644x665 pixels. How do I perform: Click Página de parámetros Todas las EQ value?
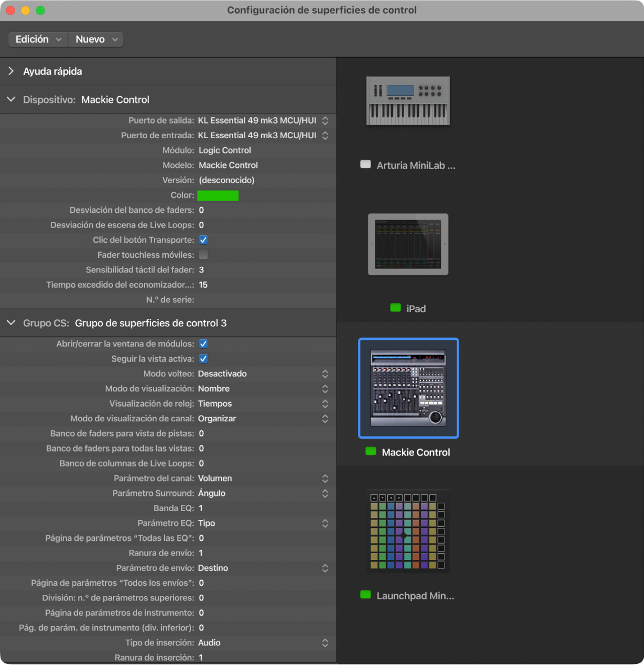coord(202,538)
